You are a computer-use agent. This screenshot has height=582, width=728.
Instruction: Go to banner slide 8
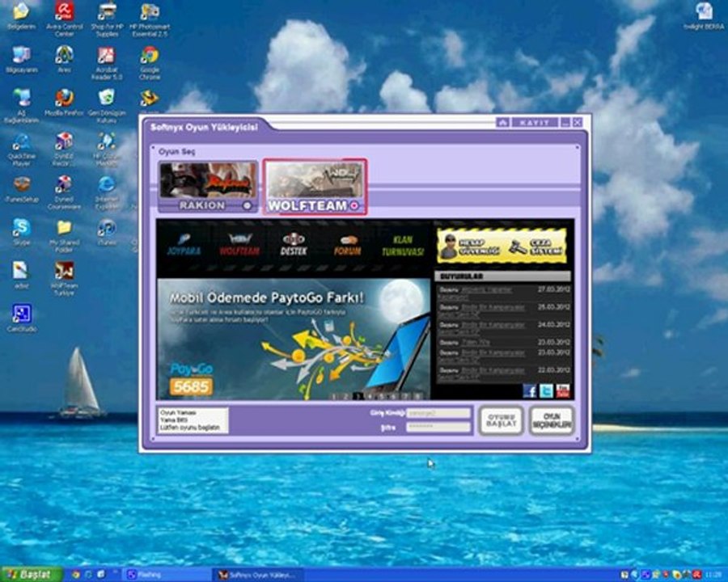pos(418,396)
